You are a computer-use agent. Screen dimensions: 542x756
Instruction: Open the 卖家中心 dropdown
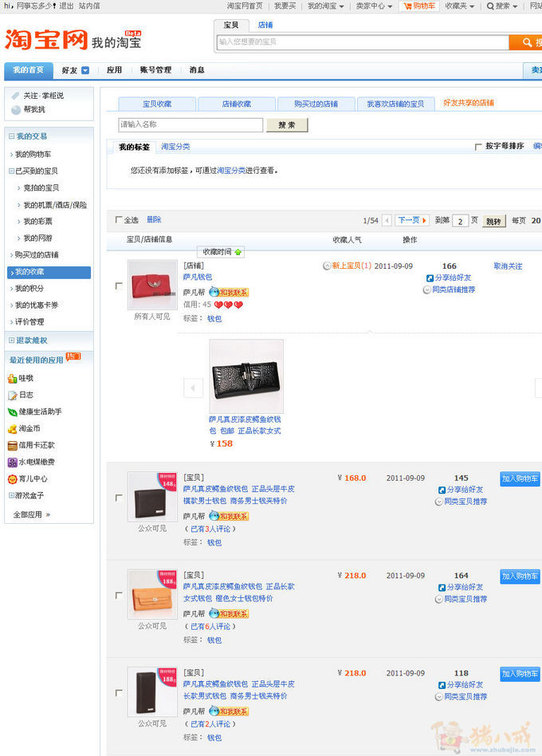coord(375,6)
